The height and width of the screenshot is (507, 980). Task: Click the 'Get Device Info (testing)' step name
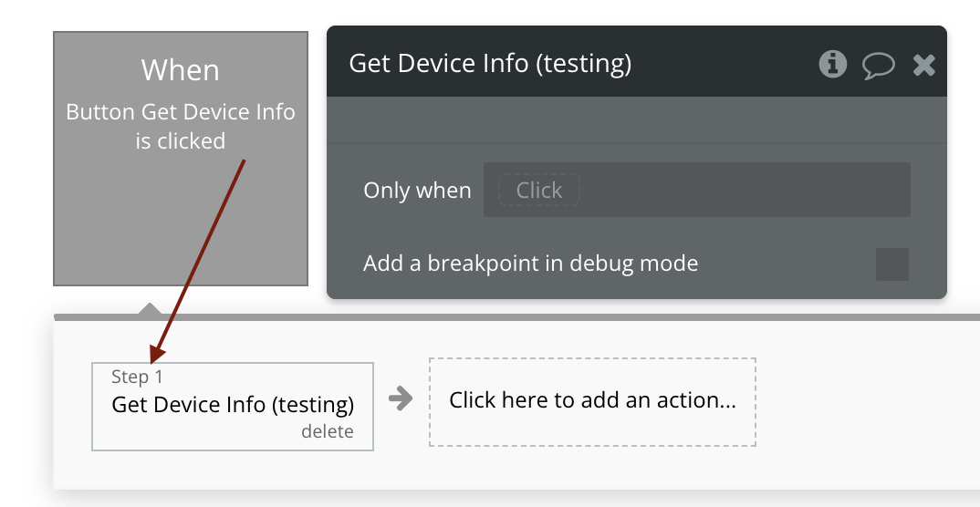point(232,404)
